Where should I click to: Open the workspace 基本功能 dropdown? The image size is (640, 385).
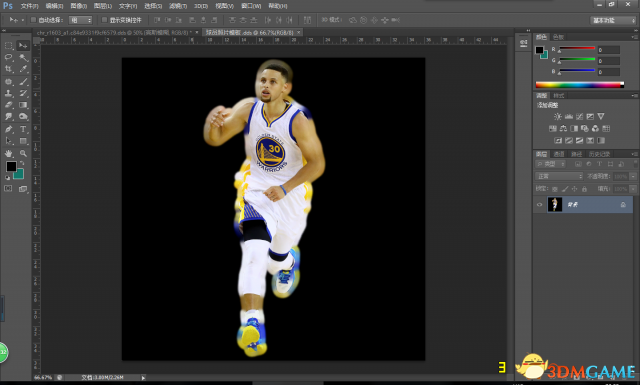(x=613, y=20)
